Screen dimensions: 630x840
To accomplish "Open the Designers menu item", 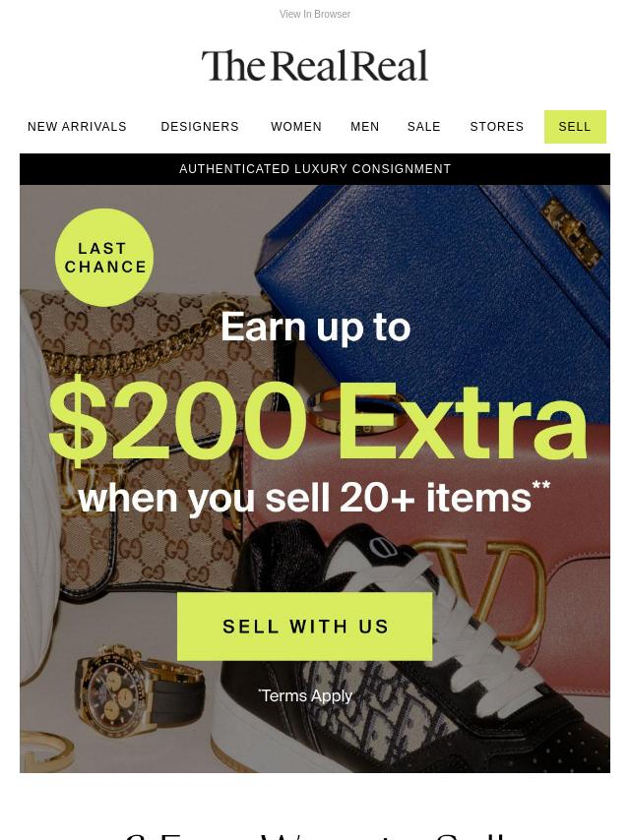I will click(200, 127).
